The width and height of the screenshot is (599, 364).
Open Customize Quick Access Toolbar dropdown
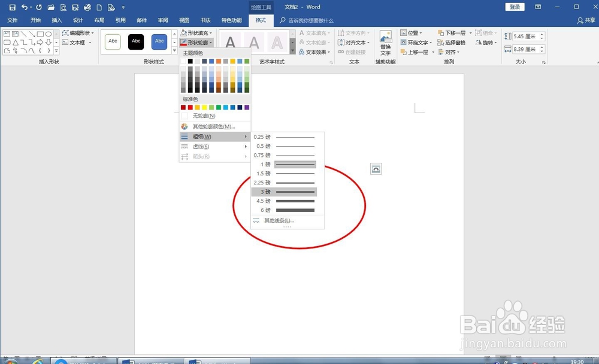point(123,7)
